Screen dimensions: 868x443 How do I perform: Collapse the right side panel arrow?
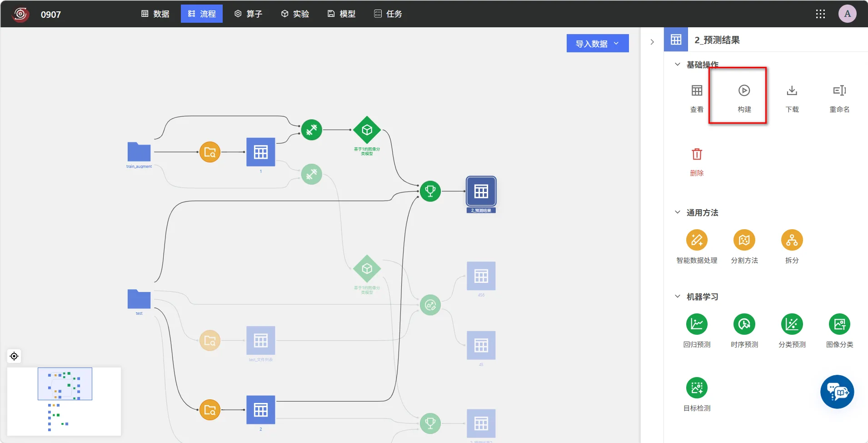pyautogui.click(x=652, y=42)
